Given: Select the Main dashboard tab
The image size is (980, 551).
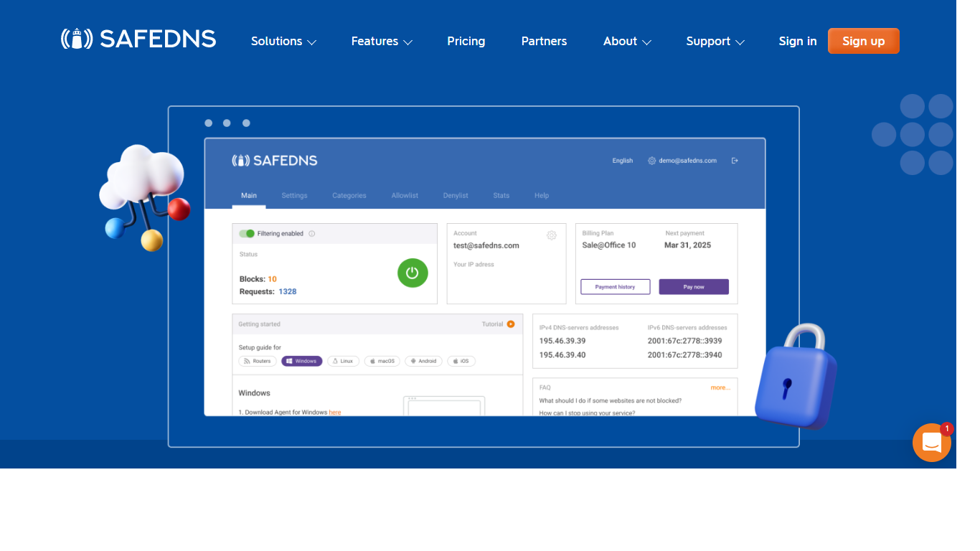Looking at the screenshot, I should [x=249, y=196].
